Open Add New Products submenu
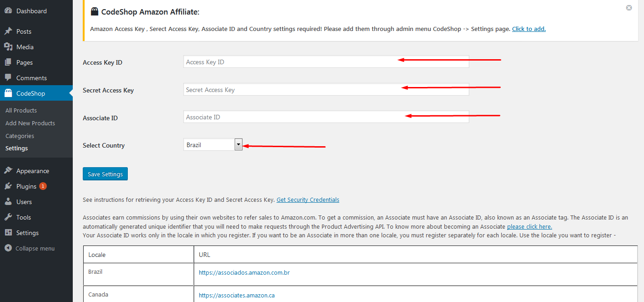644x302 pixels. pos(30,123)
